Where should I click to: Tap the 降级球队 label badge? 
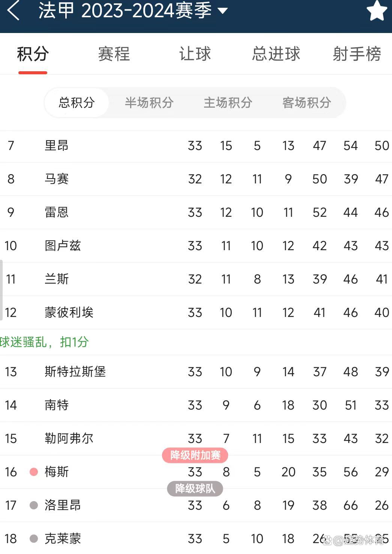(195, 489)
